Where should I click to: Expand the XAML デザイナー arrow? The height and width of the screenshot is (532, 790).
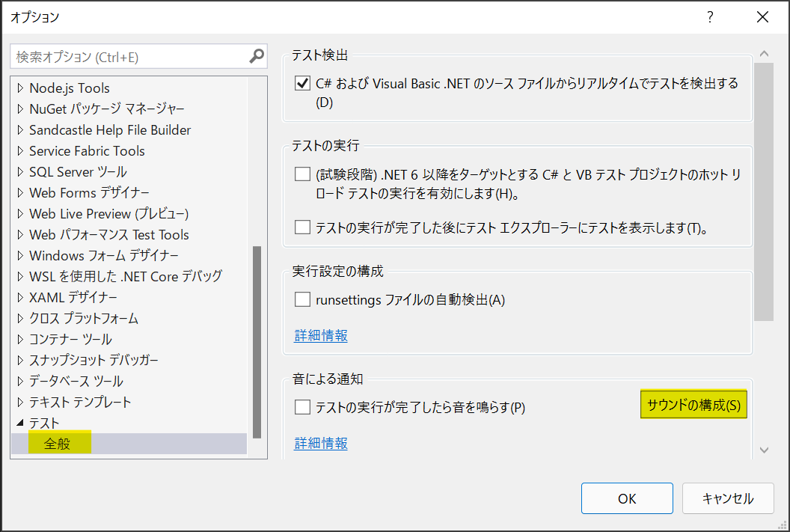coord(20,297)
